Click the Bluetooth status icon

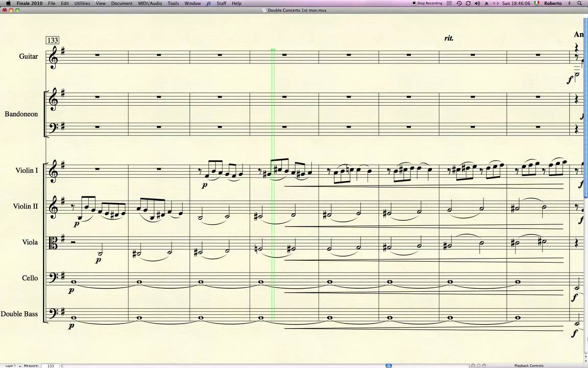[x=569, y=4]
